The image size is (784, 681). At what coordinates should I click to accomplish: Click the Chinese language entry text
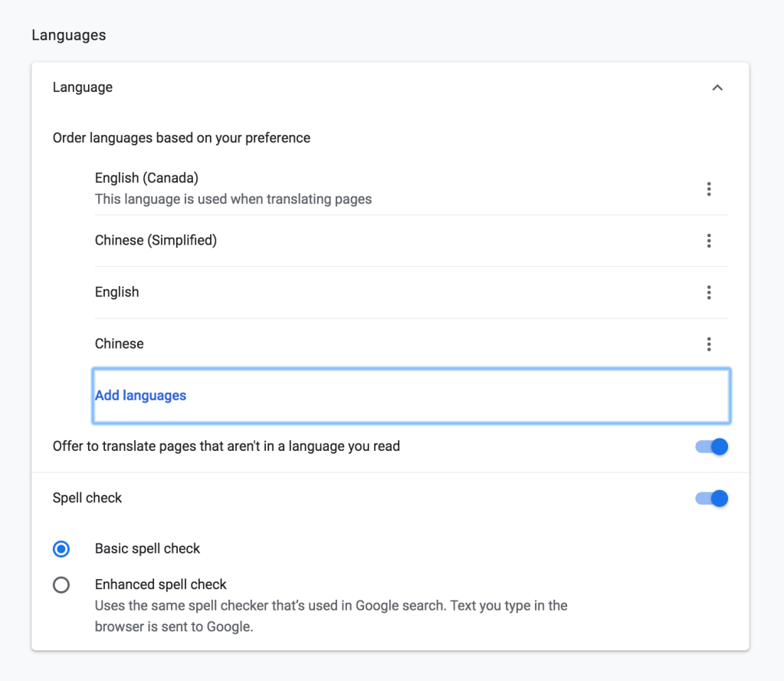coord(119,344)
